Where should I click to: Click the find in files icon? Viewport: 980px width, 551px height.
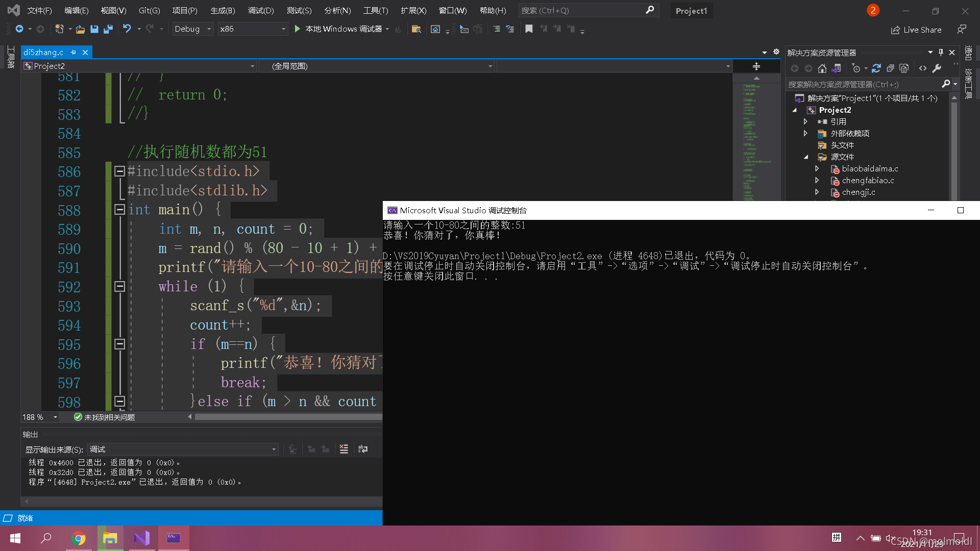416,29
